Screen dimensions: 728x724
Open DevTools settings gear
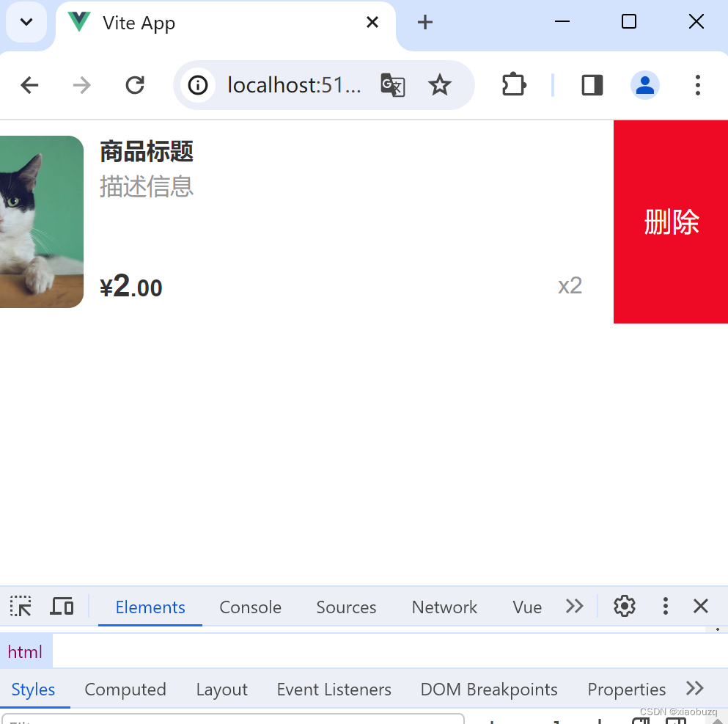624,606
